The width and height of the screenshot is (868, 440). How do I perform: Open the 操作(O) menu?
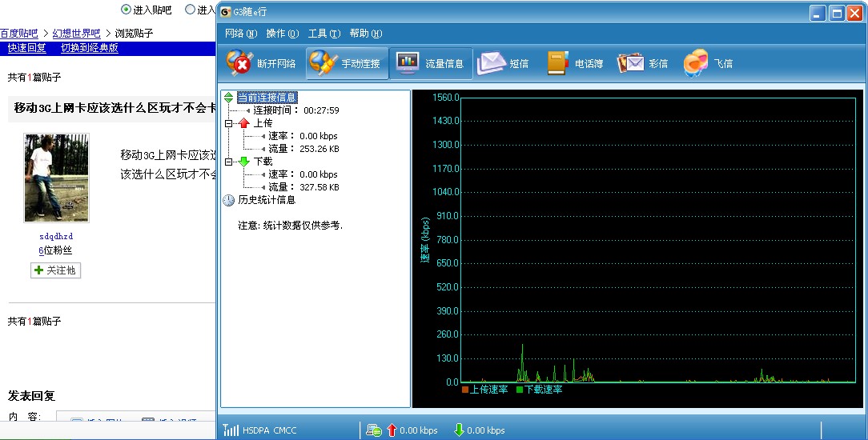[283, 34]
